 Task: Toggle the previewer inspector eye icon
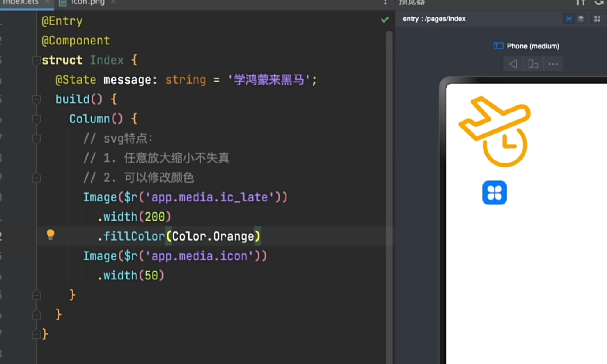(x=569, y=19)
